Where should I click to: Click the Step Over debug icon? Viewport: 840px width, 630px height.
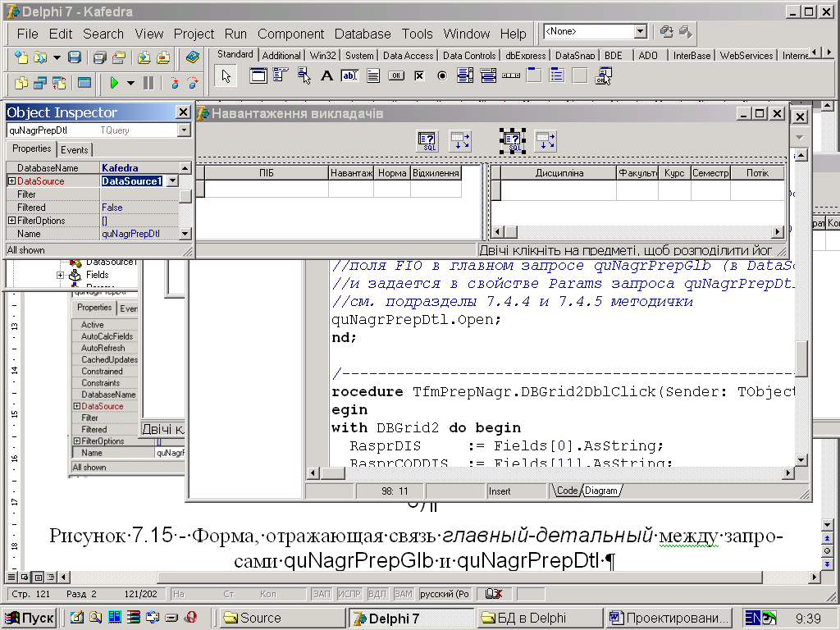192,83
